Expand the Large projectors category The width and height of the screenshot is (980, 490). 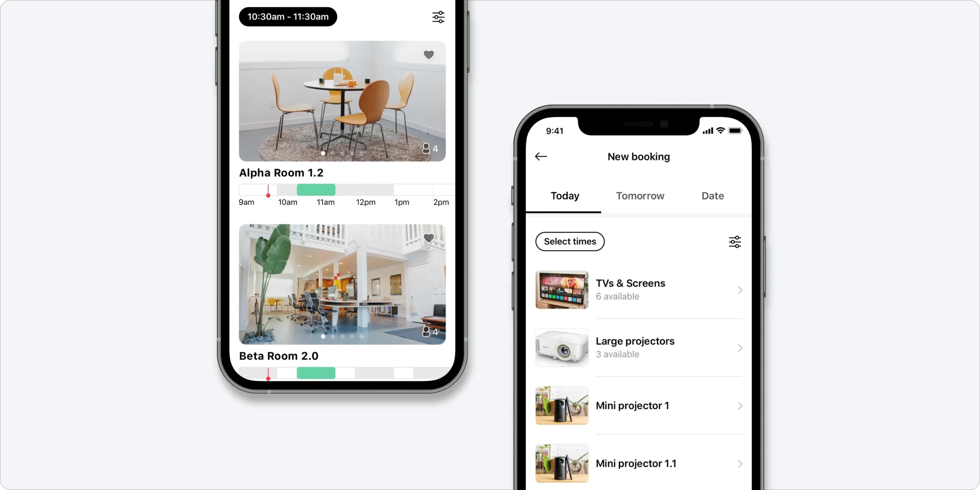tap(638, 347)
